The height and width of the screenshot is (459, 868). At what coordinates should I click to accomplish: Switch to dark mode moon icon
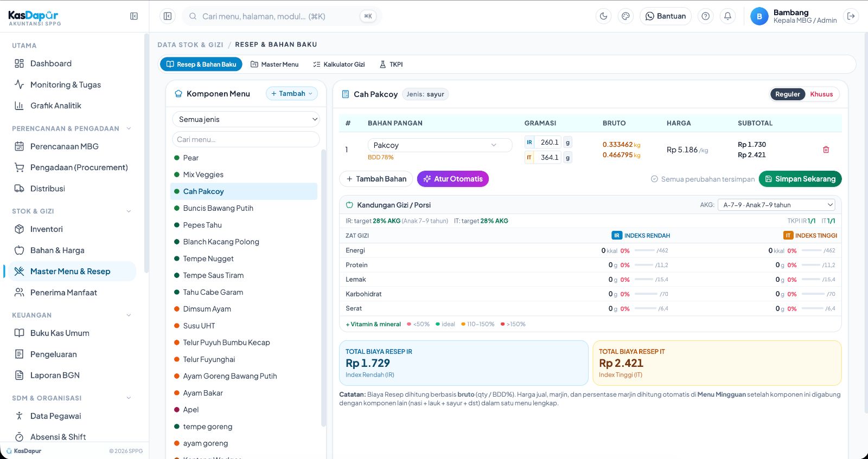pyautogui.click(x=603, y=16)
